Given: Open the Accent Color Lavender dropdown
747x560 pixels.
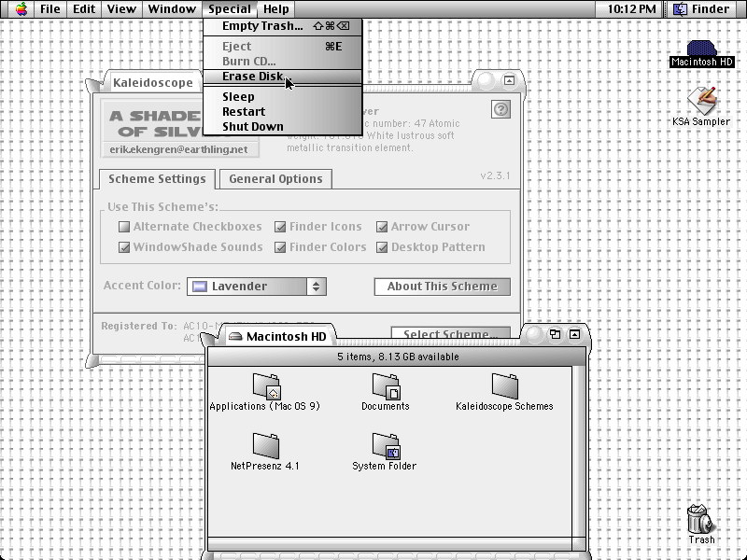Looking at the screenshot, I should click(x=256, y=287).
